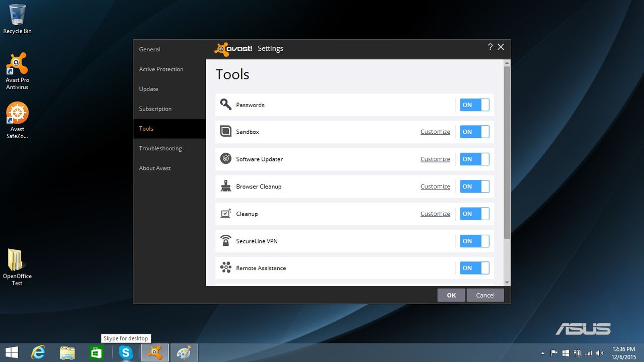Click the scrollbar down arrow
The height and width of the screenshot is (362, 644).
pos(507,283)
